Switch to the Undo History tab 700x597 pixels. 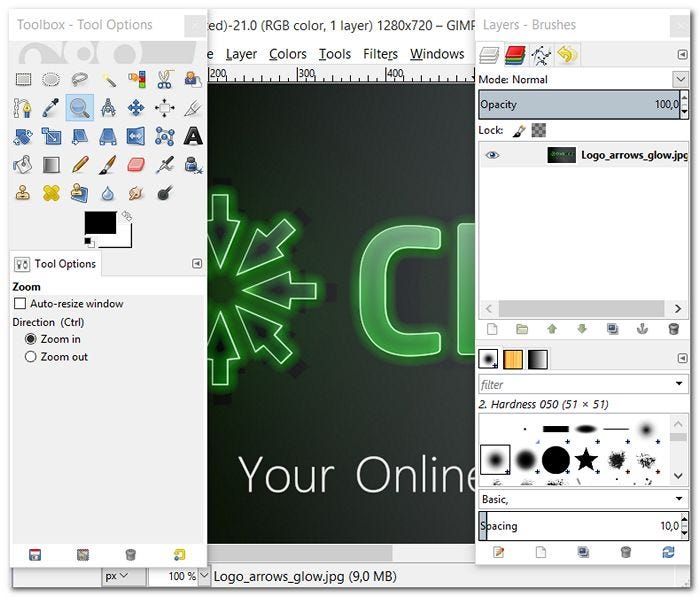pyautogui.click(x=567, y=55)
